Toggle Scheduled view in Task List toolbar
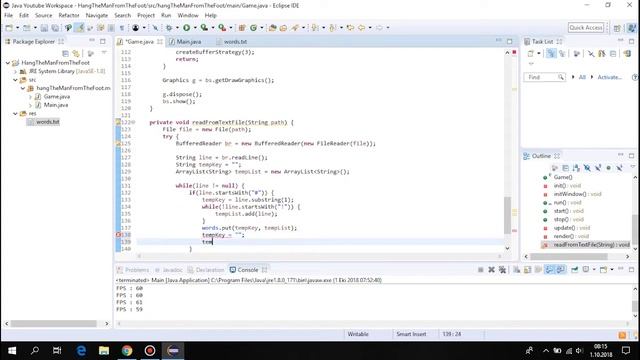Viewport: 640px width, 360px height. pyautogui.click(x=562, y=53)
